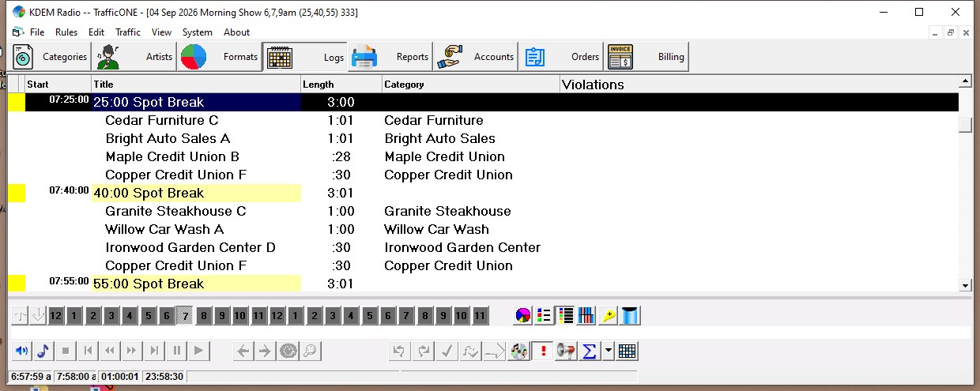Click the CD with music note icon
Image resolution: width=980 pixels, height=391 pixels.
tap(518, 351)
